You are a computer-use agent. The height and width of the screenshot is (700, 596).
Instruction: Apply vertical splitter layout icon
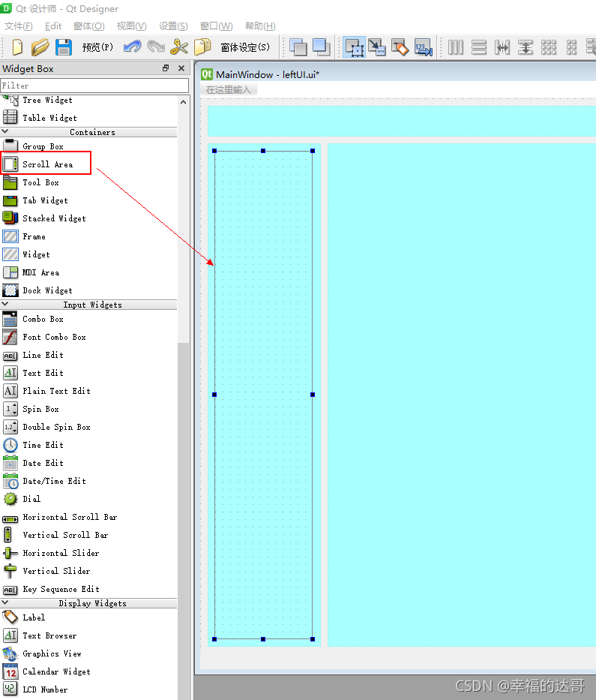click(526, 47)
